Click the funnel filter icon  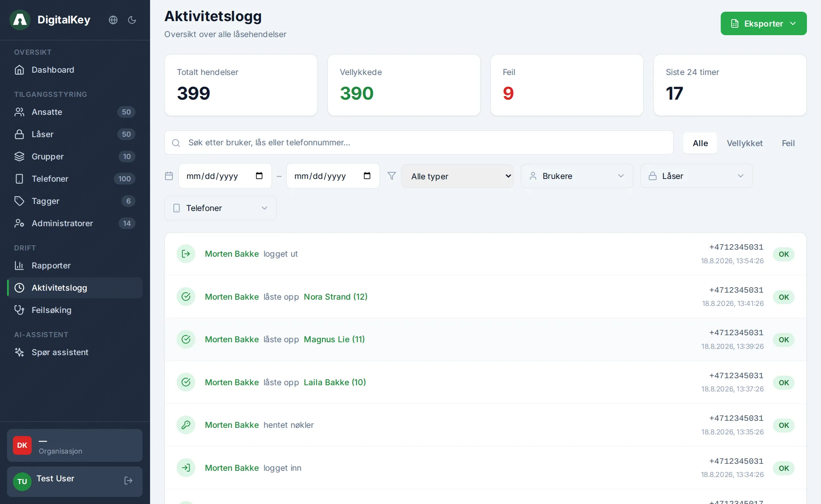(391, 176)
